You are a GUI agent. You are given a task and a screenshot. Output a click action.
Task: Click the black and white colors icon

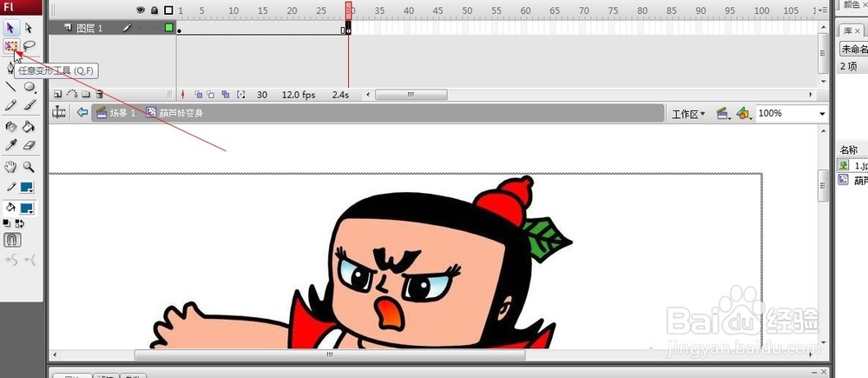tap(7, 222)
